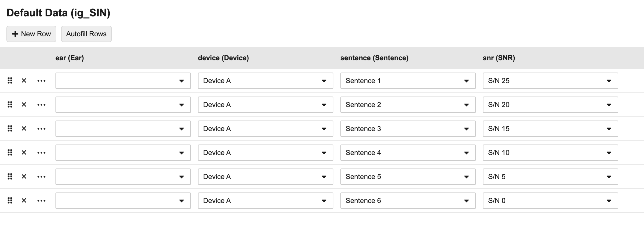The width and height of the screenshot is (644, 227).
Task: Open more options for Sentence 3 row
Action: [x=41, y=129]
